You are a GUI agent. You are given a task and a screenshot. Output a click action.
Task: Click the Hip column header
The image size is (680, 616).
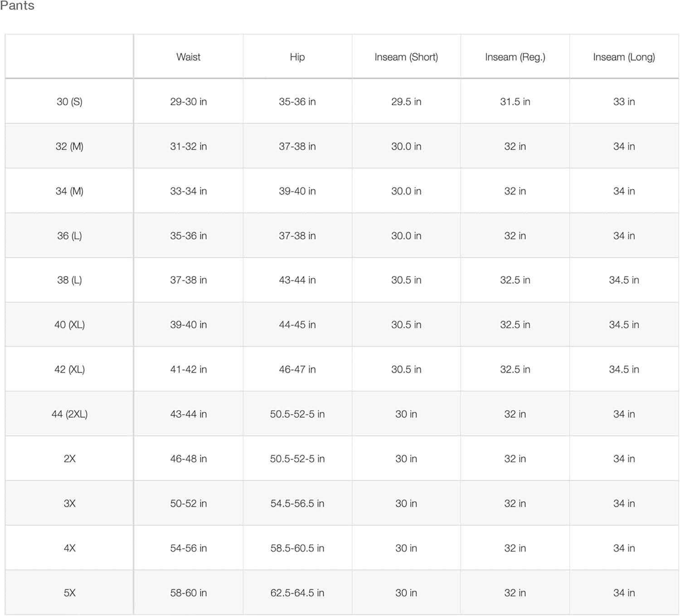297,57
